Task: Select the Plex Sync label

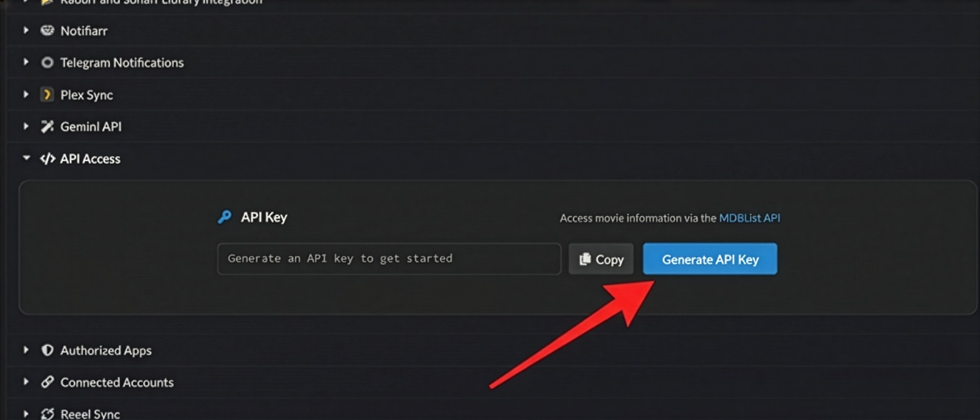Action: tap(86, 95)
